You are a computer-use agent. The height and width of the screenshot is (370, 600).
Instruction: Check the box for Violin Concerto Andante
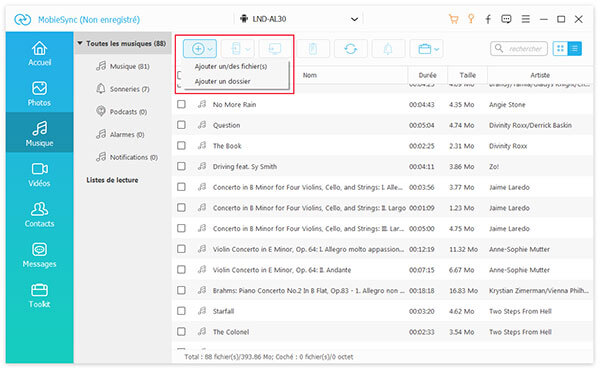coord(181,269)
